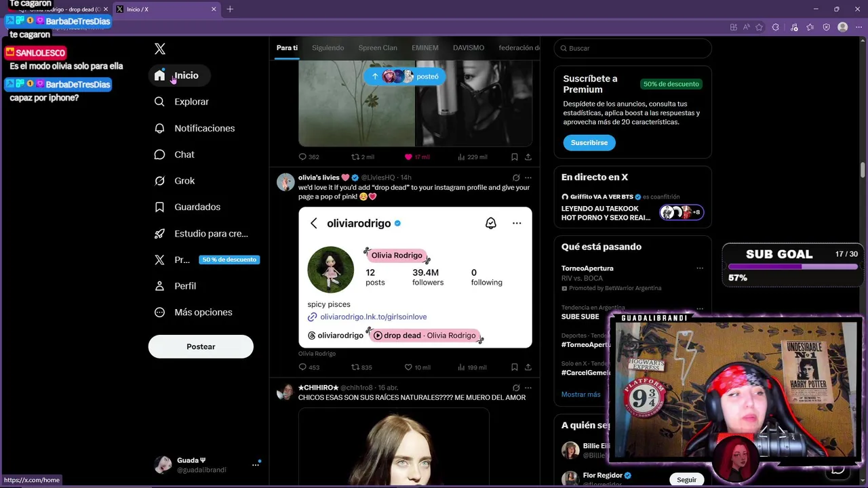Click the SUB GOAL progress bar

pos(793,266)
